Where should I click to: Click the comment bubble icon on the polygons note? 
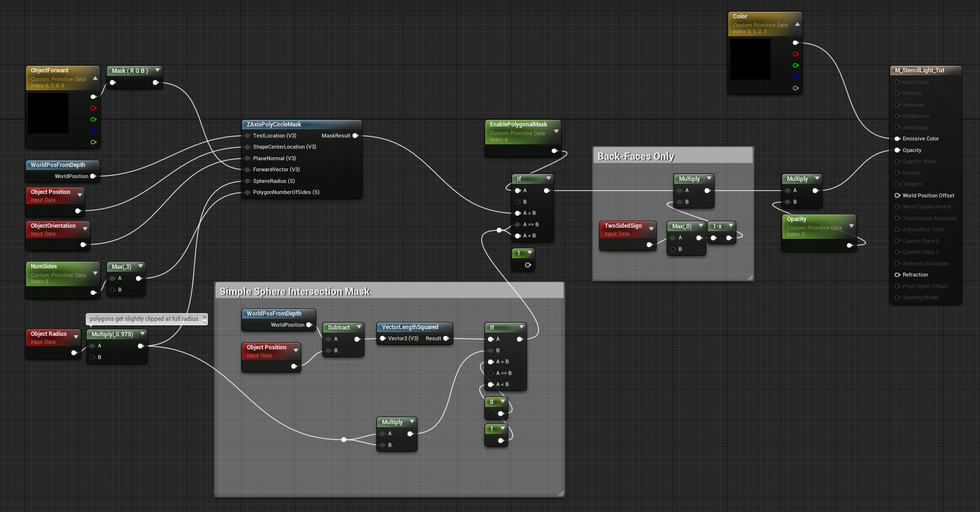[x=204, y=319]
